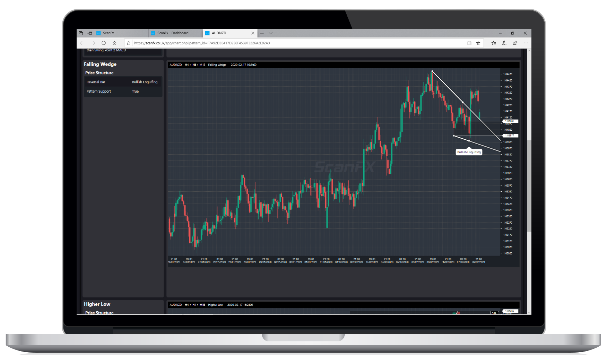Go back using the back arrow
The image size is (607, 364).
click(x=82, y=43)
